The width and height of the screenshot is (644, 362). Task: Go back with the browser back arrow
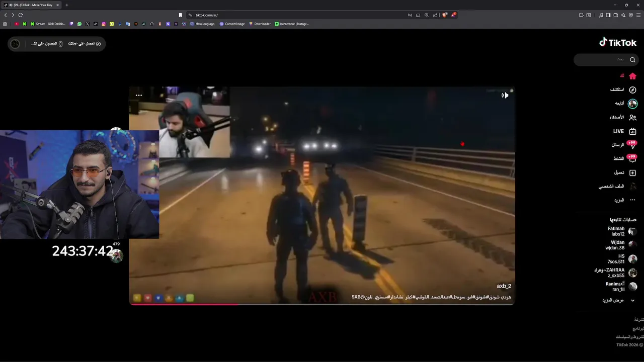pyautogui.click(x=6, y=15)
